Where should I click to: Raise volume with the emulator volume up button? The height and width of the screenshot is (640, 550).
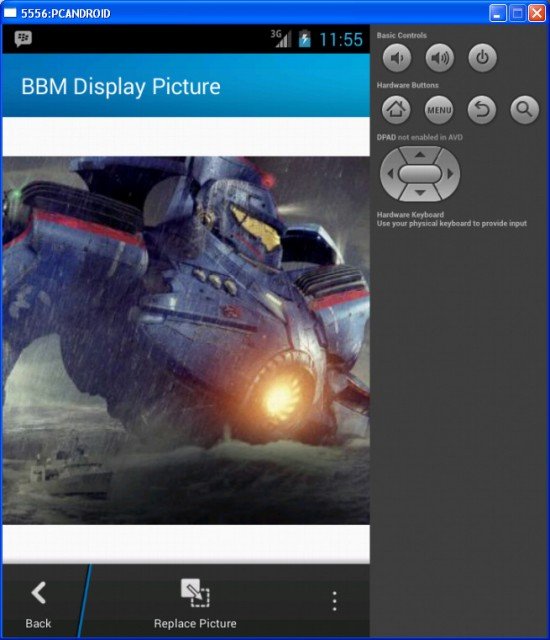(x=439, y=58)
